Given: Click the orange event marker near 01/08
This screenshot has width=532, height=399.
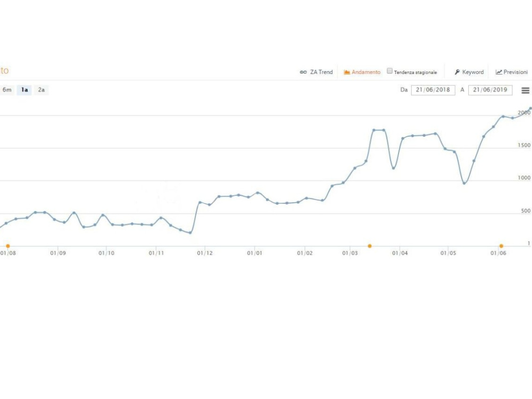Looking at the screenshot, I should coord(8,246).
